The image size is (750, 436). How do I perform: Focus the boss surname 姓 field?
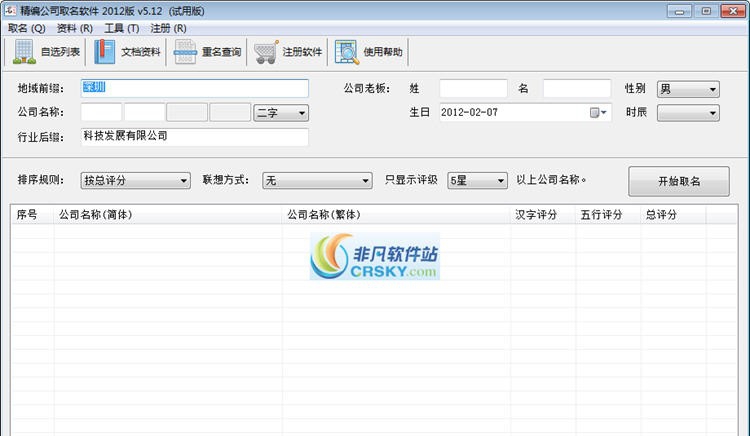(x=473, y=88)
